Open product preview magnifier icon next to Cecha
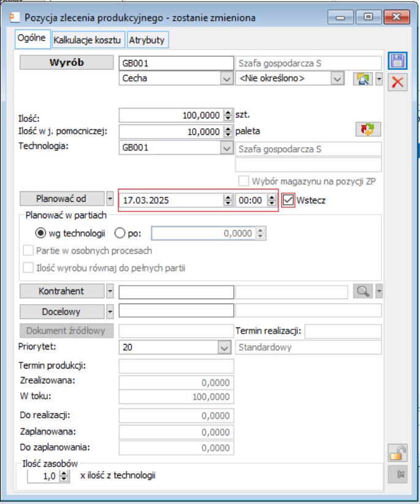Viewport: 420px width, 504px height. pos(362,78)
